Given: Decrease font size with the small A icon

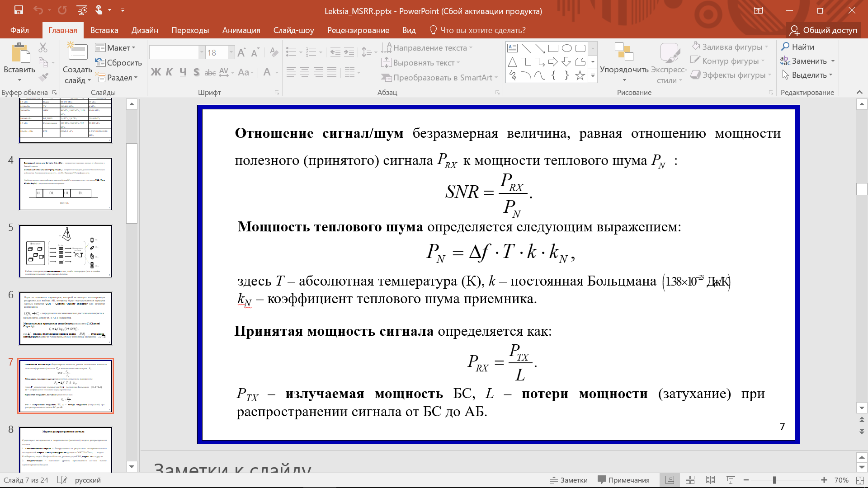Looking at the screenshot, I should [255, 53].
